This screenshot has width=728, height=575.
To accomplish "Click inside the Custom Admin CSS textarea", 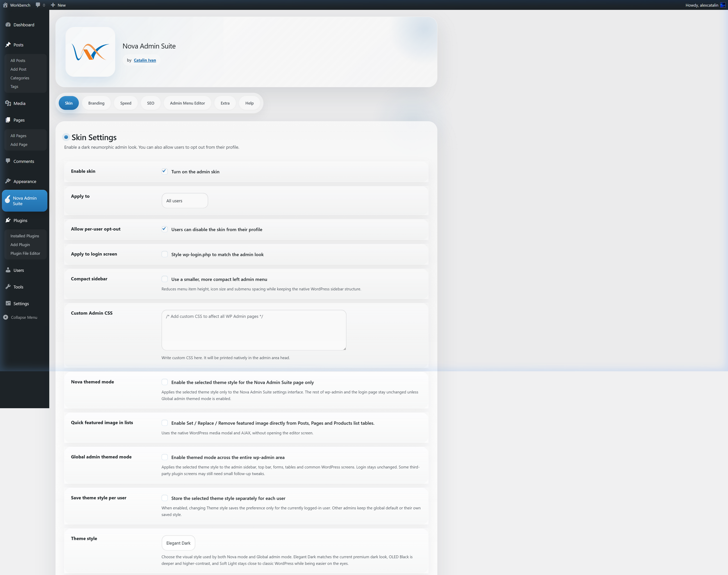I will [x=253, y=330].
